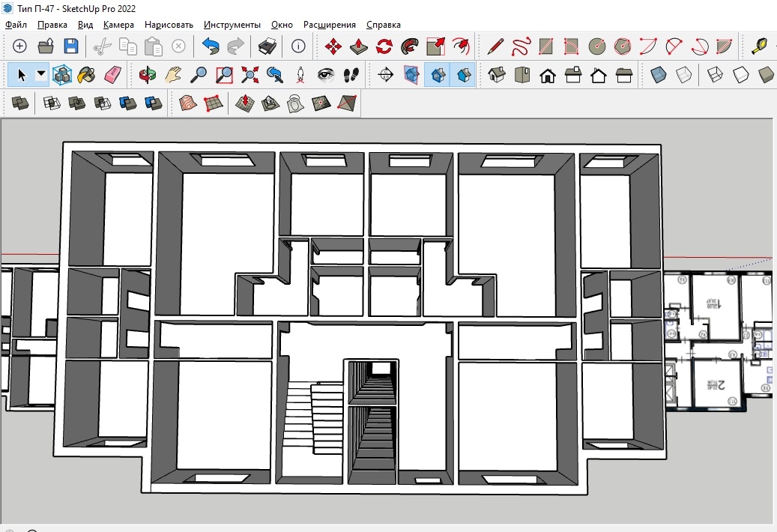The height and width of the screenshot is (532, 777).
Task: Select the Polygon tool
Action: coord(623,46)
